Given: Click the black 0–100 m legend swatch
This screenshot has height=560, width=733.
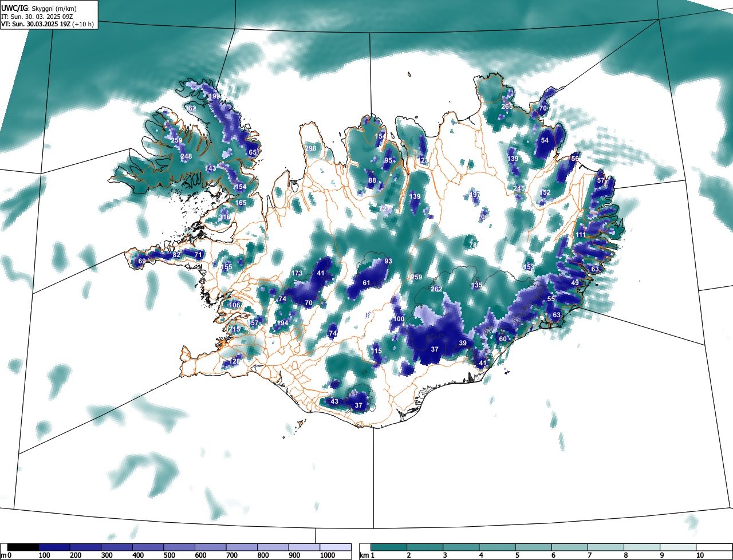Looking at the screenshot, I should click(x=23, y=547).
